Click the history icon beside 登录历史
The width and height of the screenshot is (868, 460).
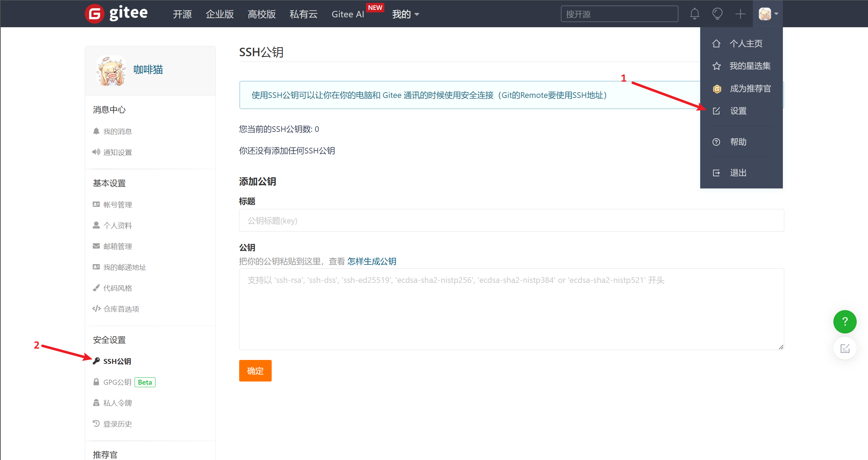(96, 423)
